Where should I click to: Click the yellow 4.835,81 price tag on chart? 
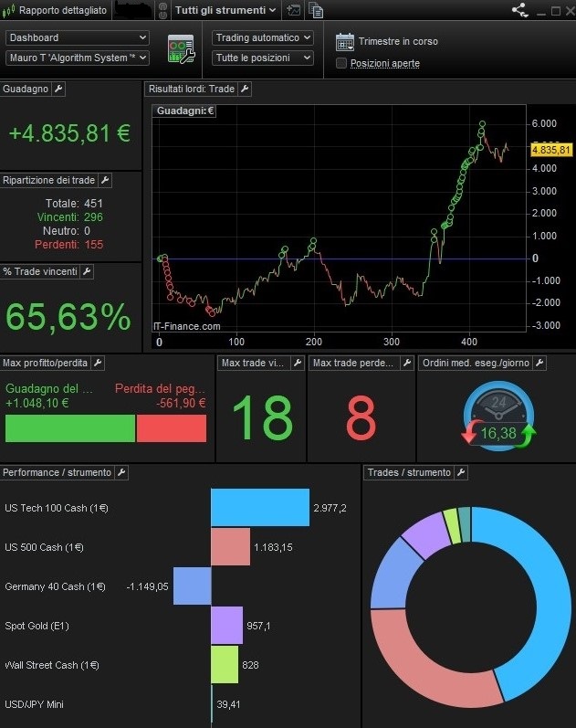551,150
